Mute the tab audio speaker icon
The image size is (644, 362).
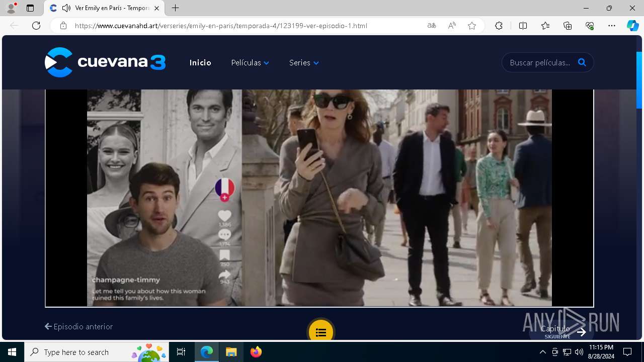tap(66, 8)
